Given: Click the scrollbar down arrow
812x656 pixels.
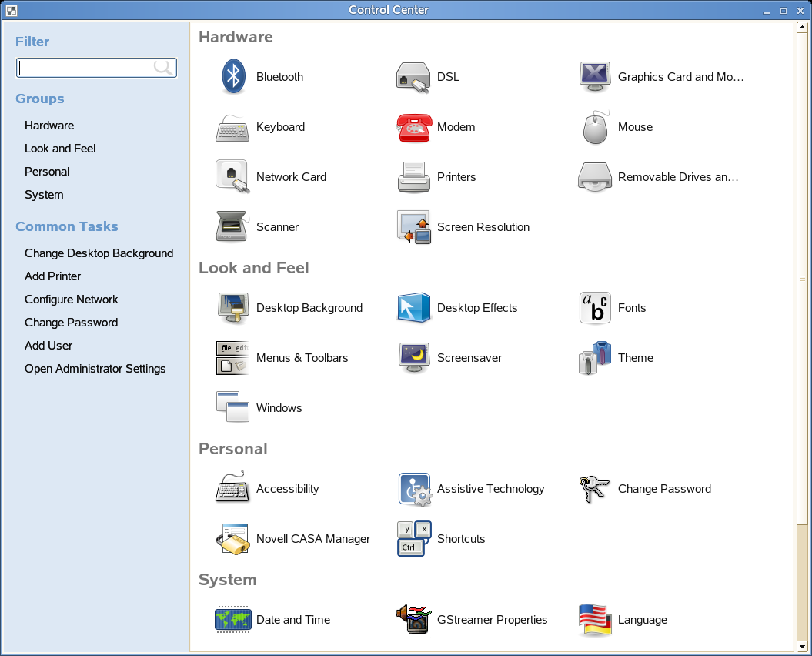Looking at the screenshot, I should [802, 646].
